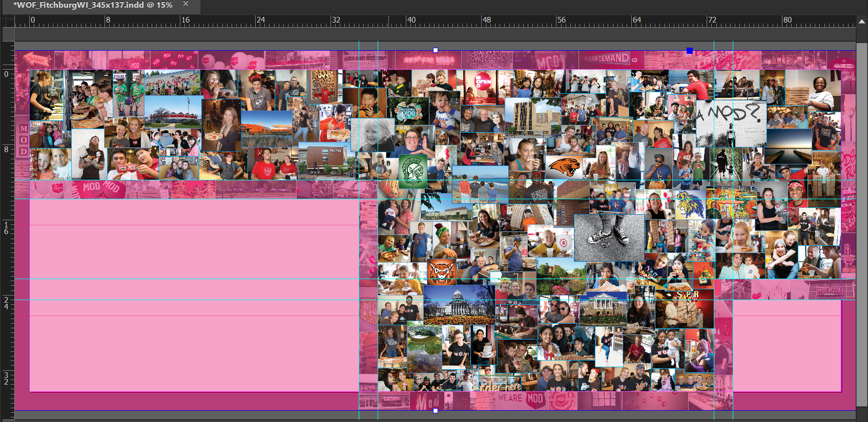This screenshot has height=422, width=868.
Task: Select the capitol building photo with flowers
Action: coord(459,304)
